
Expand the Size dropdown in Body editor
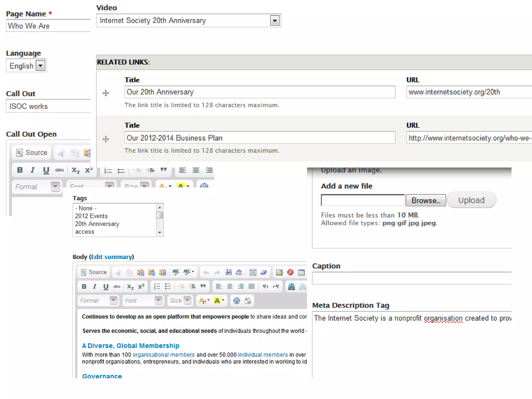coord(187,300)
